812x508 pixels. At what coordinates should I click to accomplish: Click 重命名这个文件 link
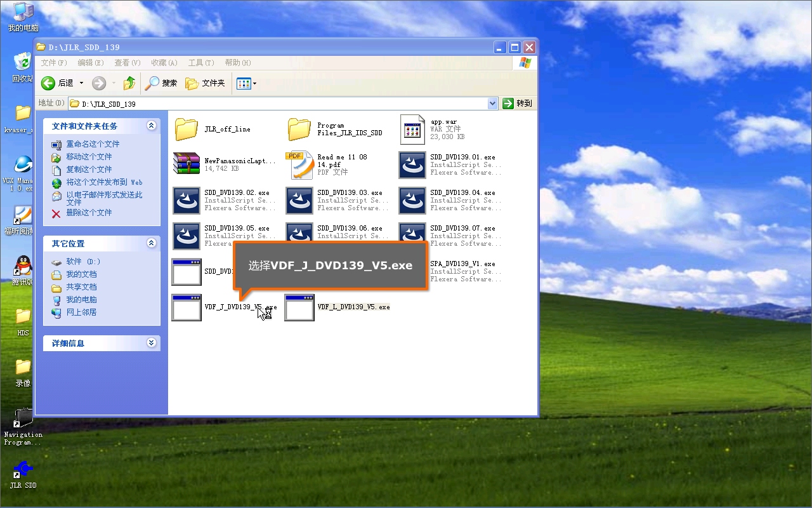pos(93,144)
